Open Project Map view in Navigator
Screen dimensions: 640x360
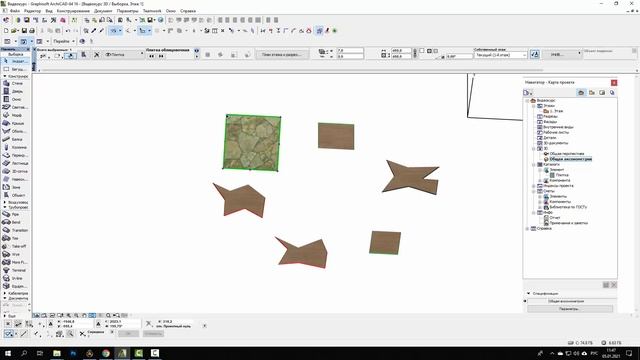pos(581,93)
